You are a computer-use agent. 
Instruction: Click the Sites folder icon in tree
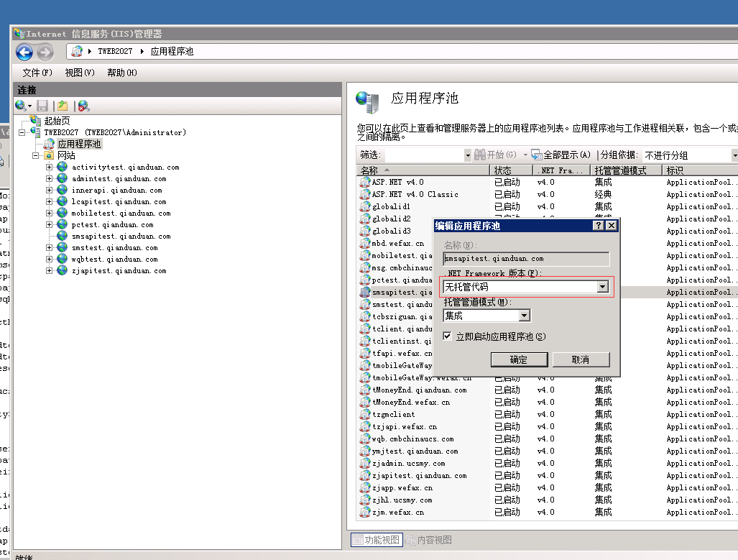click(x=49, y=155)
